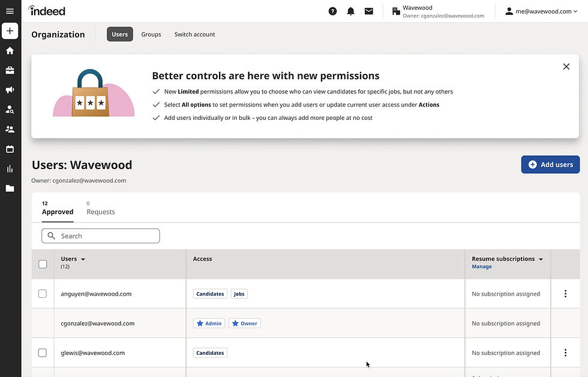Click the user profile avatar icon

(x=509, y=11)
